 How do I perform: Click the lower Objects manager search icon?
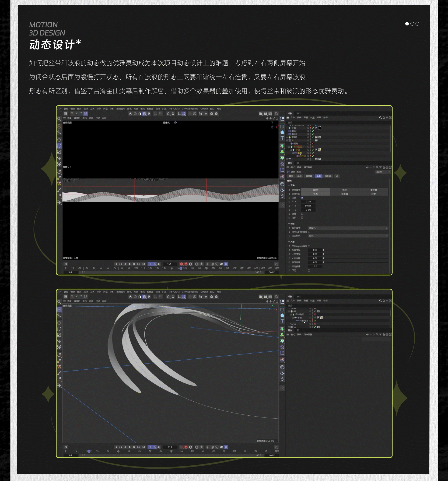380,301
